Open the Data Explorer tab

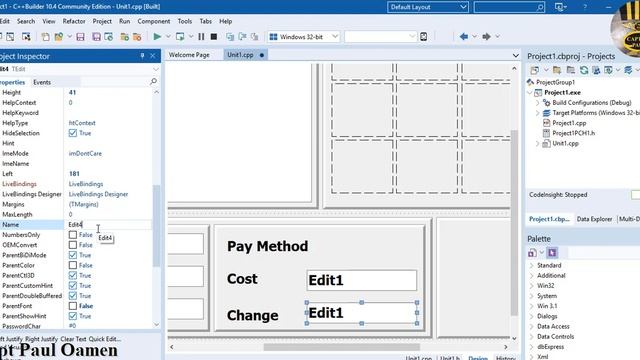coord(594,219)
